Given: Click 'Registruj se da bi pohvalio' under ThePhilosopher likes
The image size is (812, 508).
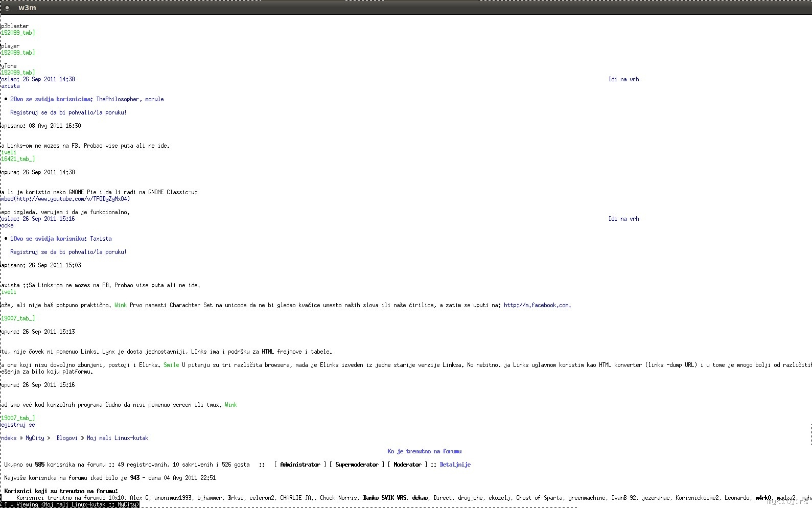Looking at the screenshot, I should point(68,112).
